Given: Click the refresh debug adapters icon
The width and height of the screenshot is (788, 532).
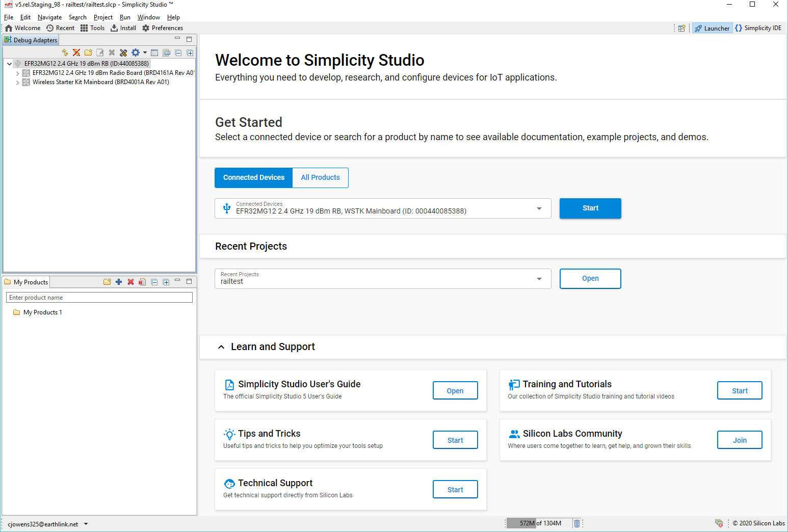Looking at the screenshot, I should click(x=65, y=52).
